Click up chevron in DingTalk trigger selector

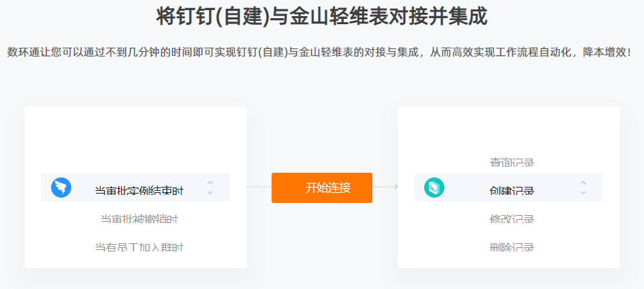[x=210, y=183]
